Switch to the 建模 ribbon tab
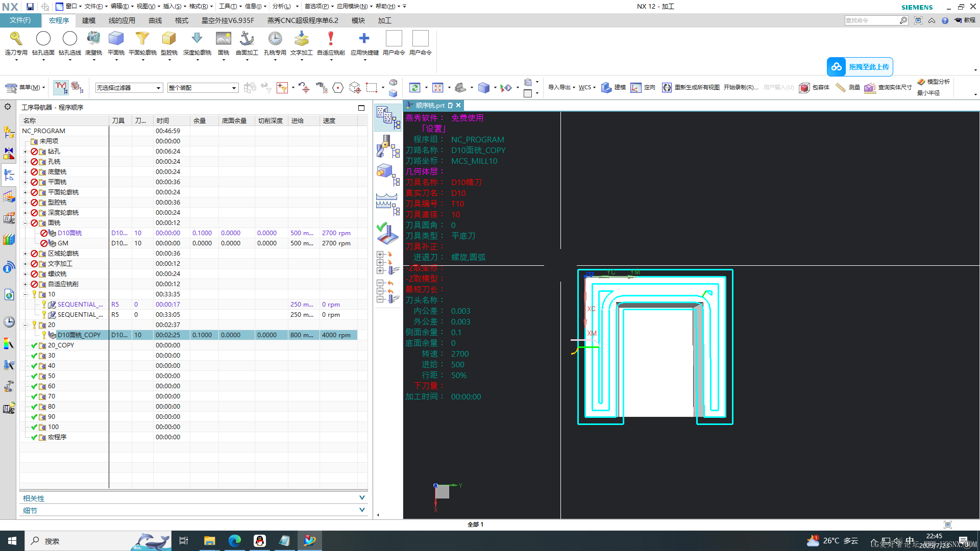980x551 pixels. point(89,20)
